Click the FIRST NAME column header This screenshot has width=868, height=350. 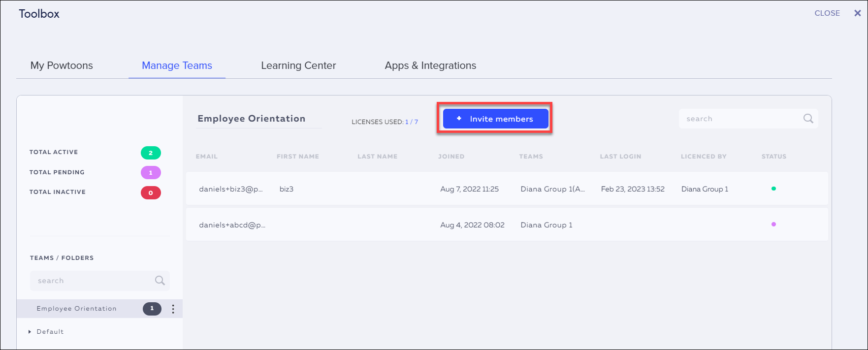[298, 157]
